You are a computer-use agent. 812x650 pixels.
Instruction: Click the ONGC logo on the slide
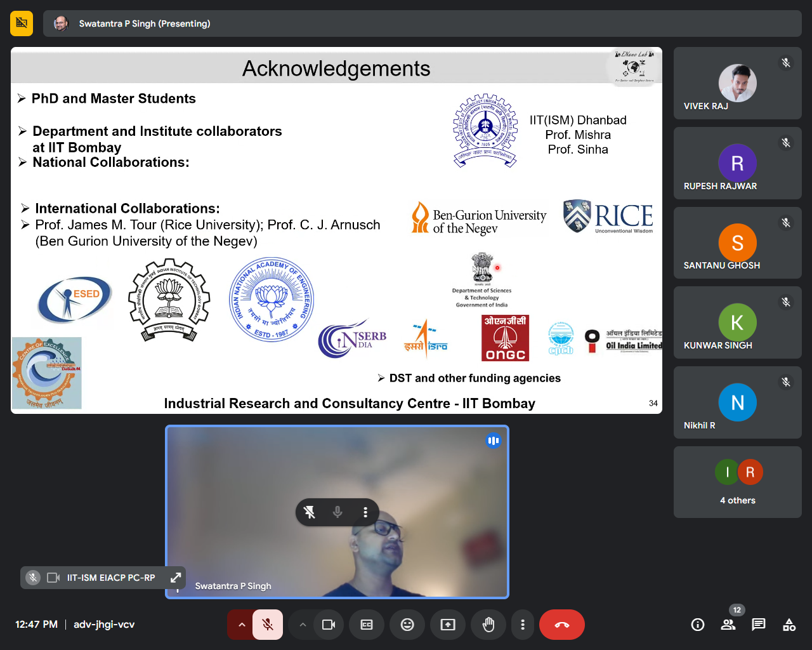[x=506, y=338]
